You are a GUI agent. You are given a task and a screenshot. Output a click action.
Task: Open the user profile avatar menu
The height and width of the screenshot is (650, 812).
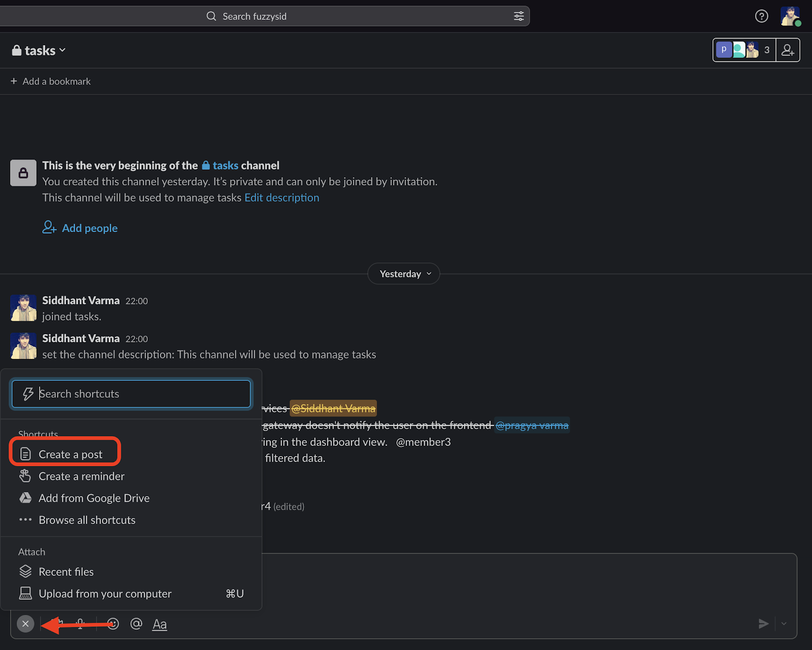tap(790, 16)
